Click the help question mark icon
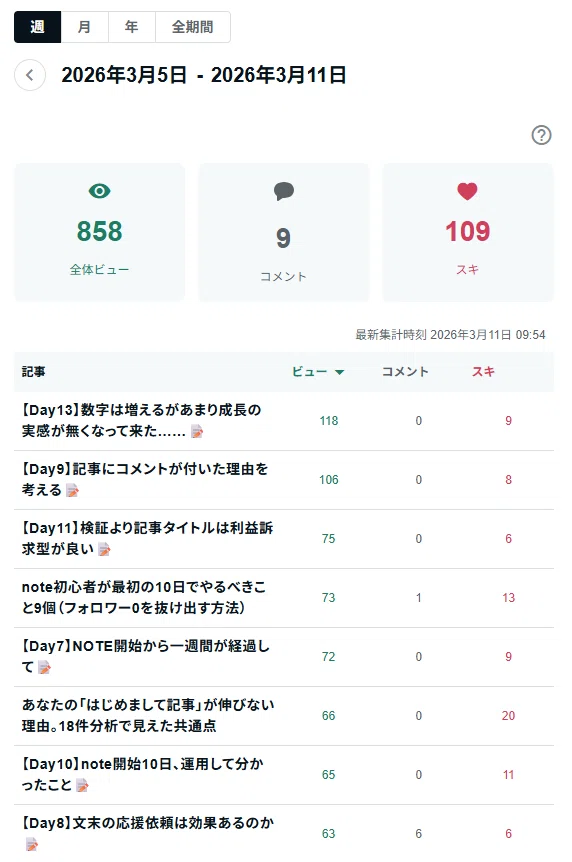 [x=541, y=135]
